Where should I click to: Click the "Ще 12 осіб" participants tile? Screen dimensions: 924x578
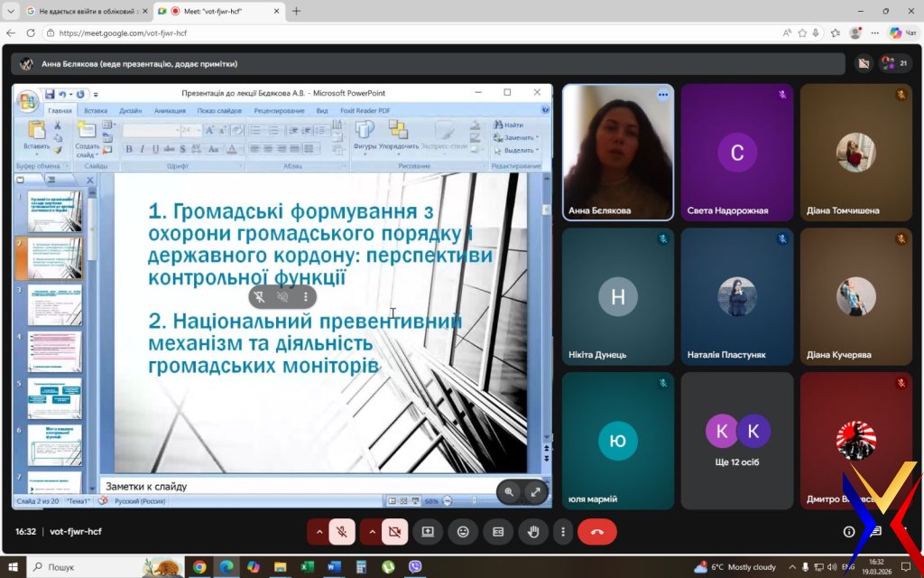point(737,442)
